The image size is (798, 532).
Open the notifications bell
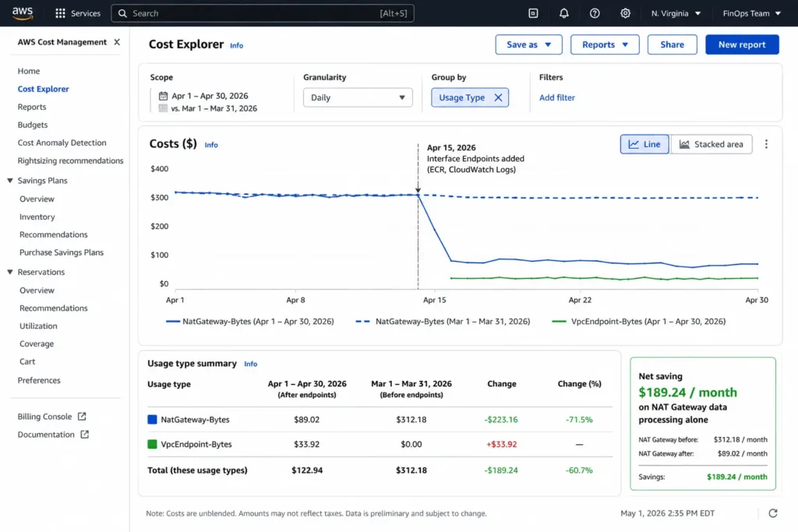pyautogui.click(x=564, y=13)
